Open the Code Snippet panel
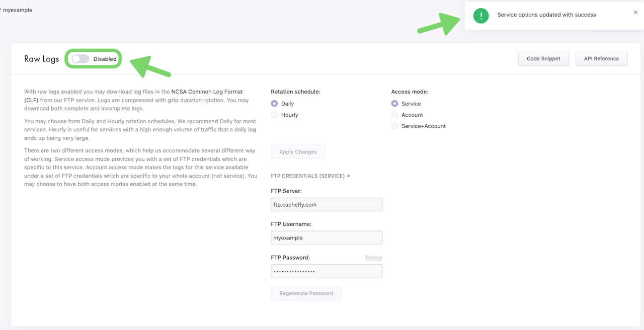644x330 pixels. (x=543, y=59)
